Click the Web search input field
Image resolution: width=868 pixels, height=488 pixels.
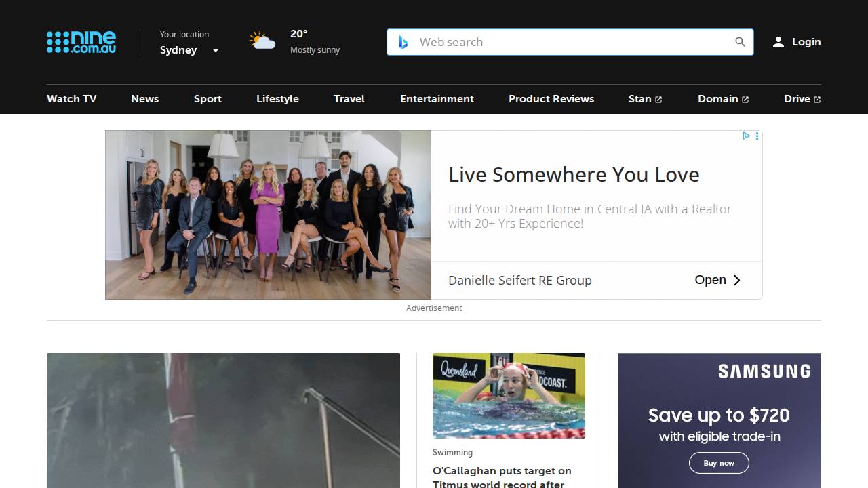pyautogui.click(x=570, y=42)
